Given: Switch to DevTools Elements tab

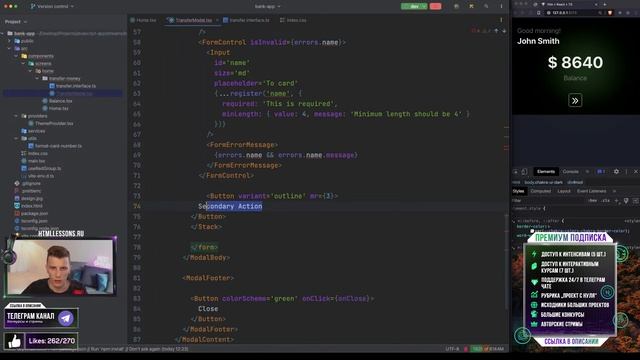Looking at the screenshot, I should (546, 171).
